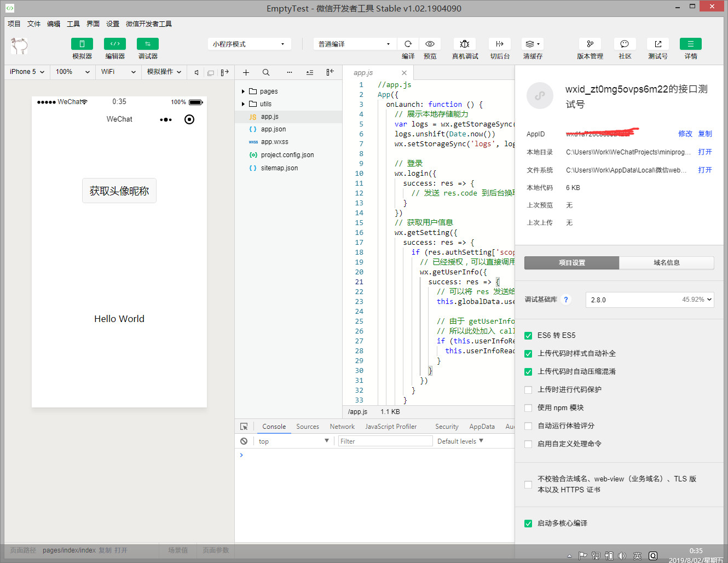Tap the simulator capsule menu dots
Viewport: 728px width, 563px height.
coord(166,119)
